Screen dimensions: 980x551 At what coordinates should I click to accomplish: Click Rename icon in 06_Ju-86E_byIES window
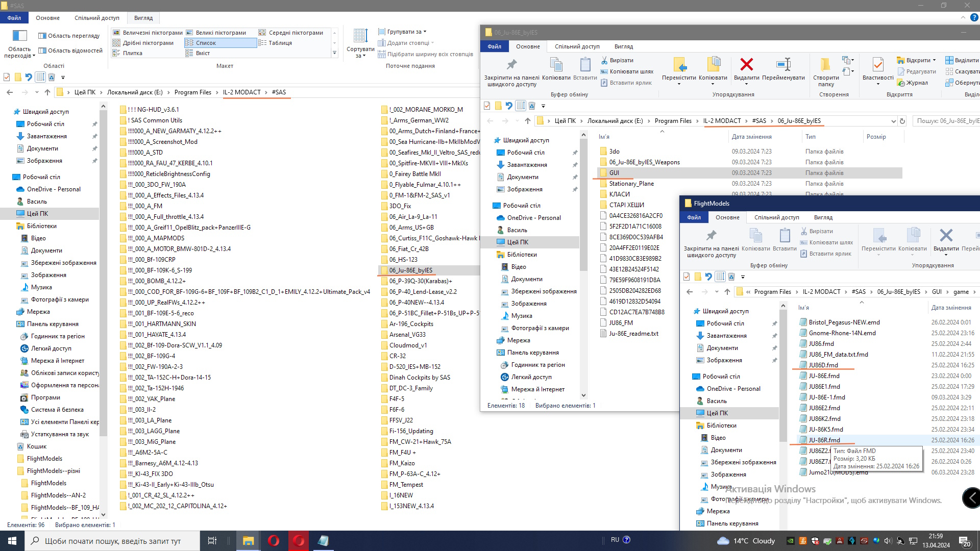click(x=783, y=65)
